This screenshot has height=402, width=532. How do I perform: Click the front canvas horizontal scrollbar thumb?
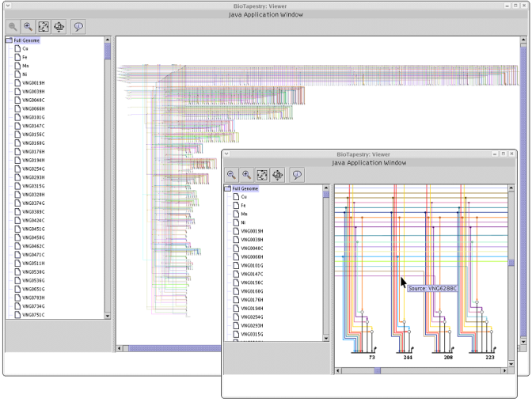[378, 370]
